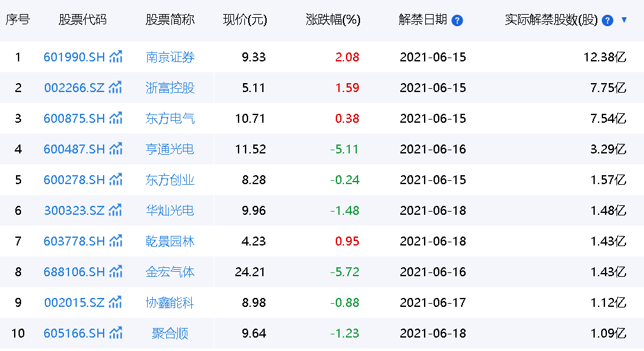The image size is (644, 351).
Task: Open the 聚合顺 stock page
Action: point(170,333)
